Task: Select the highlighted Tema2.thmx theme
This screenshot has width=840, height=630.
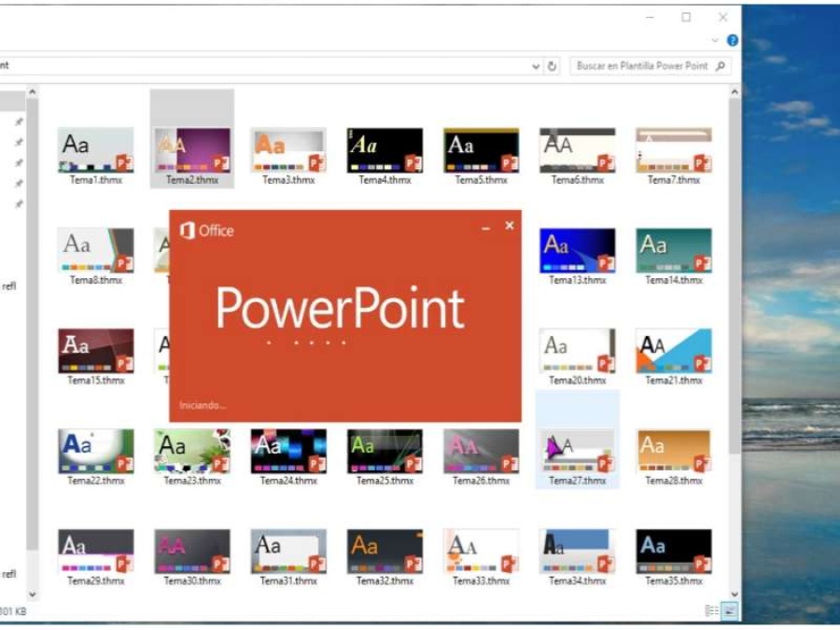Action: point(190,147)
